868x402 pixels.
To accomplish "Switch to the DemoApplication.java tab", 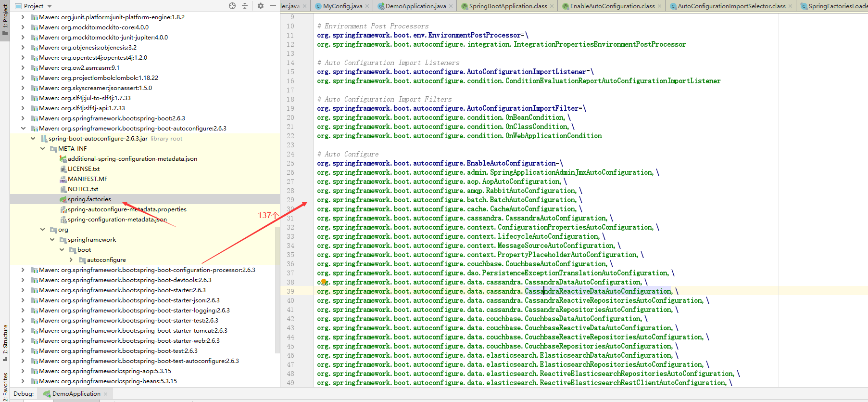I will [415, 6].
